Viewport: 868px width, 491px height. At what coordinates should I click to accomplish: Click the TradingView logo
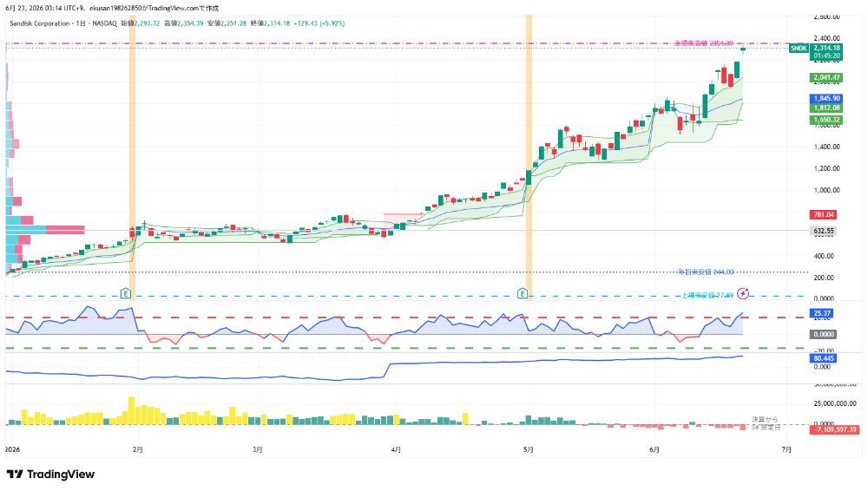coord(50,475)
